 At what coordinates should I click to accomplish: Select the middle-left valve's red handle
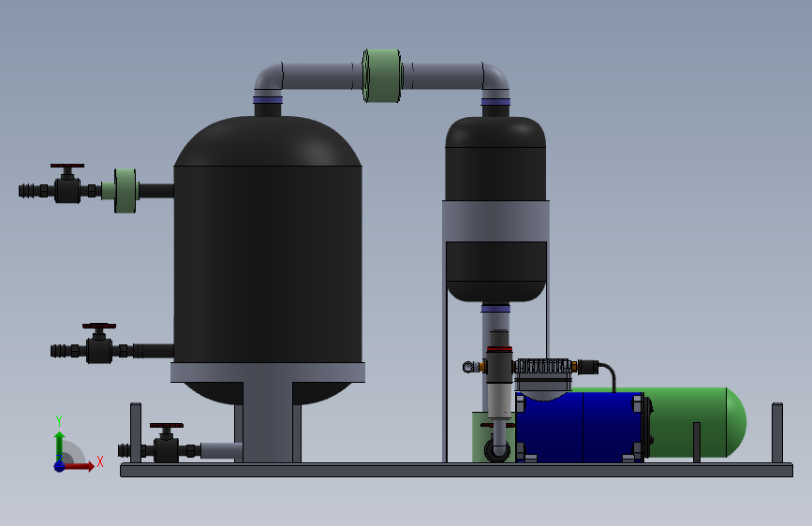99,327
